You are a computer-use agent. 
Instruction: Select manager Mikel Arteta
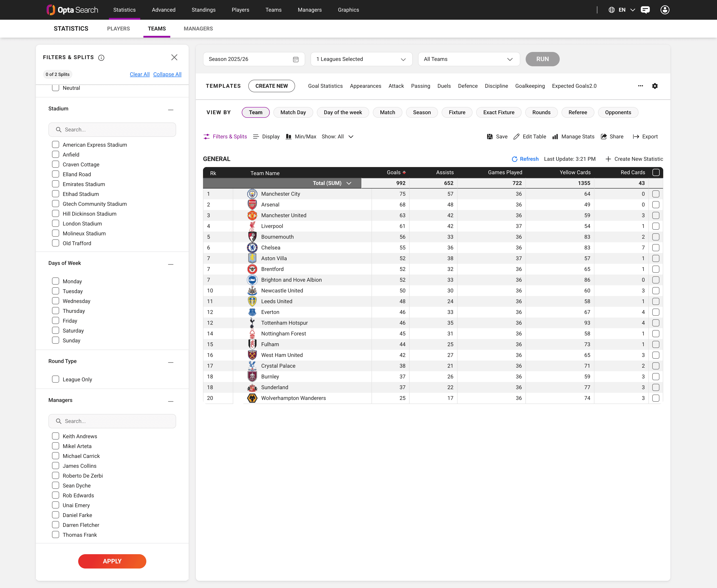(x=56, y=446)
